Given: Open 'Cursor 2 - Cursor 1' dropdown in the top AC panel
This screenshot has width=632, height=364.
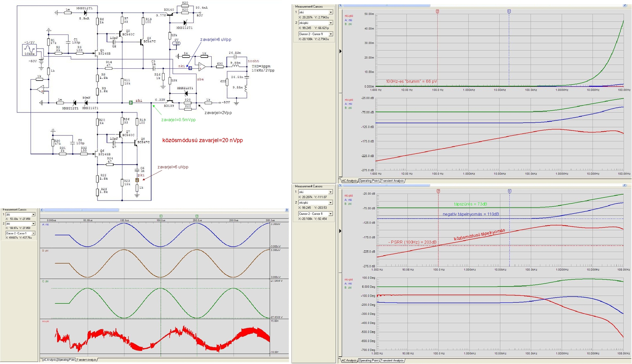Looking at the screenshot, I should coord(331,34).
